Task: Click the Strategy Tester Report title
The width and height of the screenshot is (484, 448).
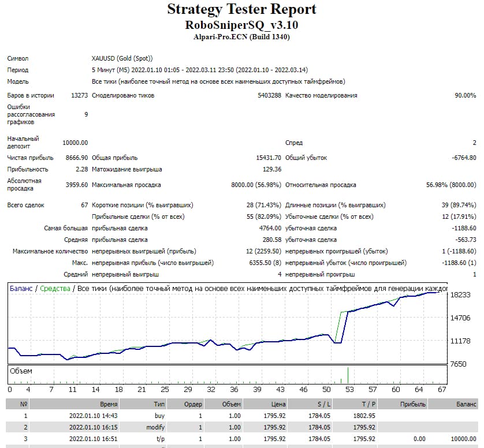Action: click(241, 10)
